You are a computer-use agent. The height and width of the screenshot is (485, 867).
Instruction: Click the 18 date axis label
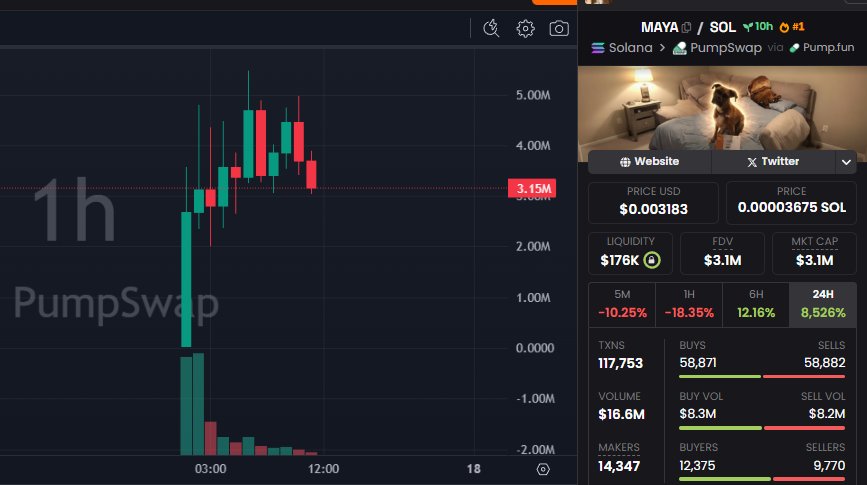click(x=473, y=469)
